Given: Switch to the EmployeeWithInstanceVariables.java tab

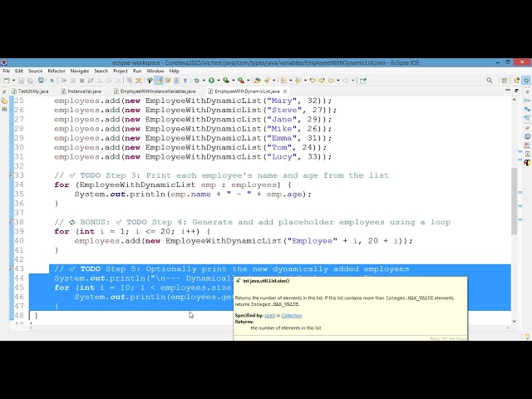Looking at the screenshot, I should [x=155, y=91].
